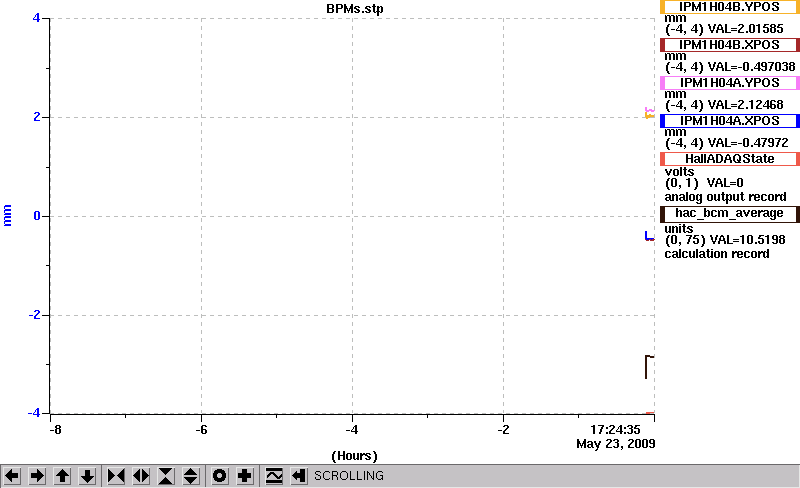The height and width of the screenshot is (488, 800).
Task: Select the IPM1H04A.XPOS curve legend
Action: (x=730, y=121)
